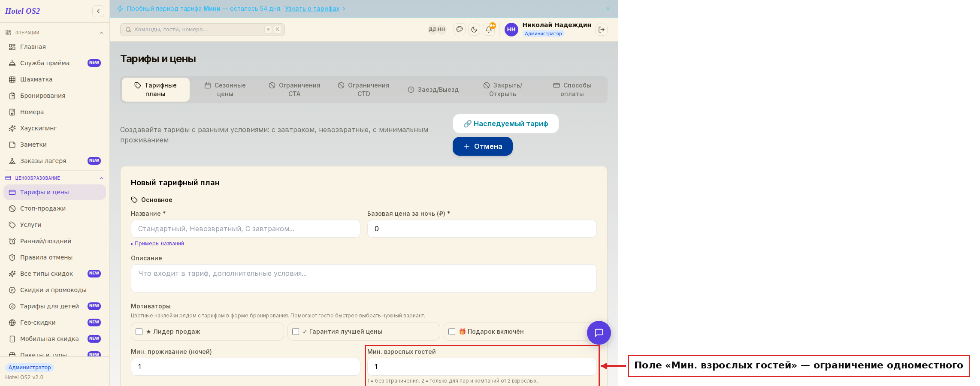Image resolution: width=980 pixels, height=386 pixels.
Task: Switch to Тарифные планы tab
Action: click(x=156, y=90)
